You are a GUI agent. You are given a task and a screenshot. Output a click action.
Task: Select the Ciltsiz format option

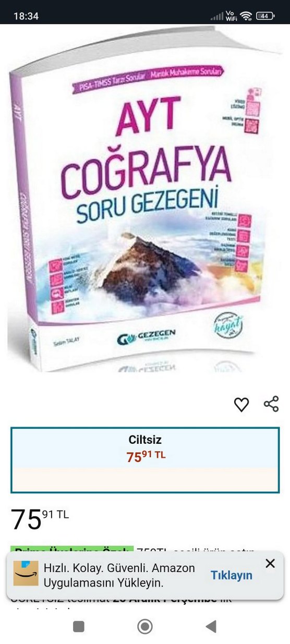click(x=145, y=460)
